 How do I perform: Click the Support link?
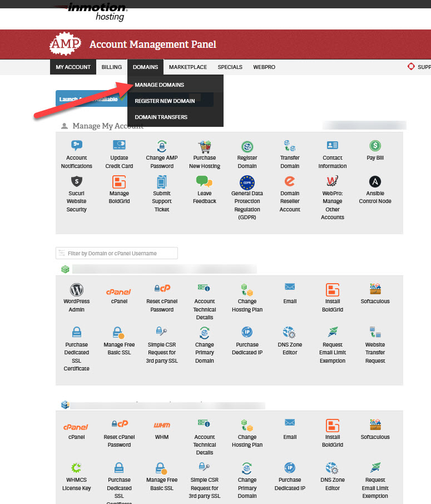click(419, 67)
